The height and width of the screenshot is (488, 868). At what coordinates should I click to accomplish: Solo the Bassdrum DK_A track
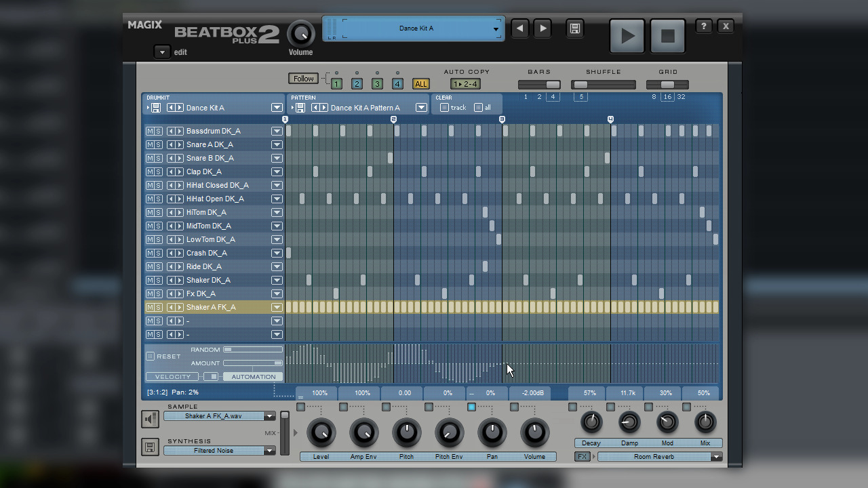[x=158, y=131]
